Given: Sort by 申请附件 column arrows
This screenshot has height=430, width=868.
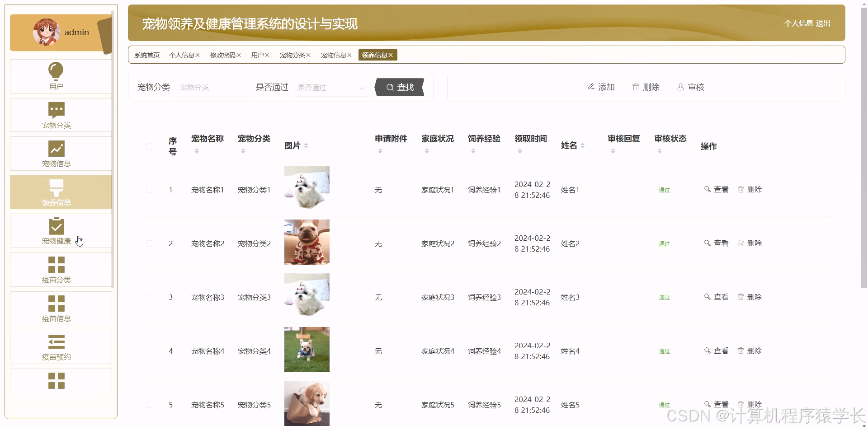Looking at the screenshot, I should tap(380, 151).
